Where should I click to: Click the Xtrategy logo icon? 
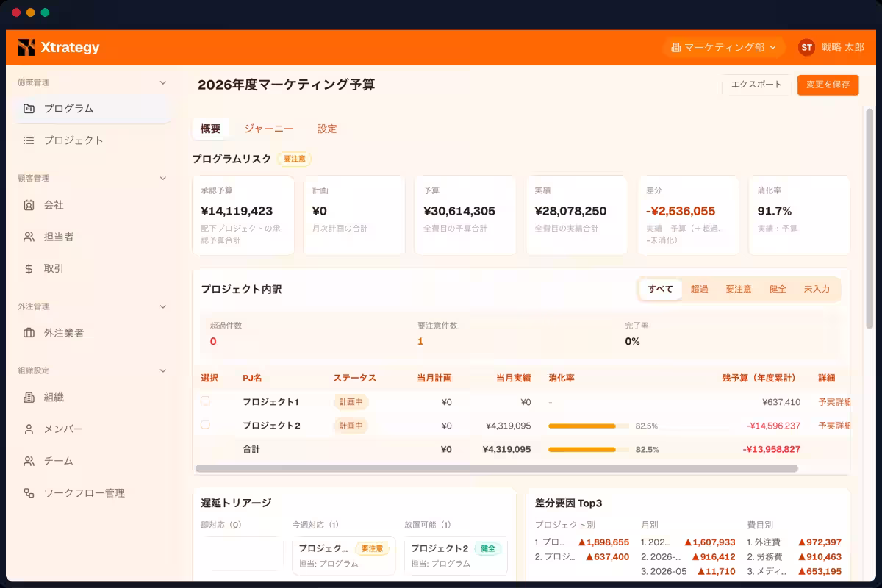(x=26, y=48)
